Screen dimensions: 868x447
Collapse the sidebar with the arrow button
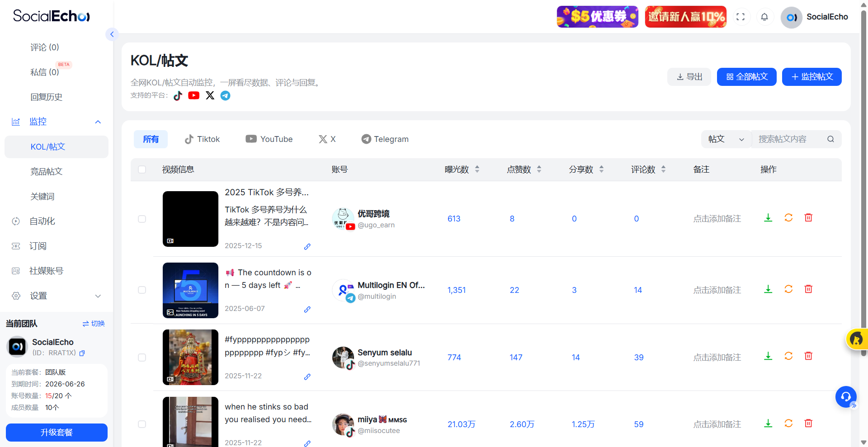112,34
